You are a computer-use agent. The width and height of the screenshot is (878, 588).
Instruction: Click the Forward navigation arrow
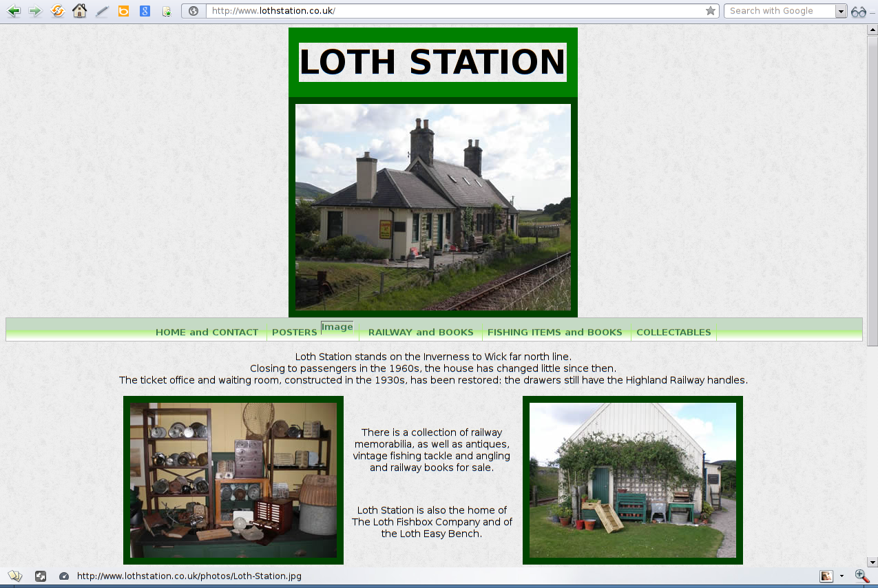[x=35, y=11]
